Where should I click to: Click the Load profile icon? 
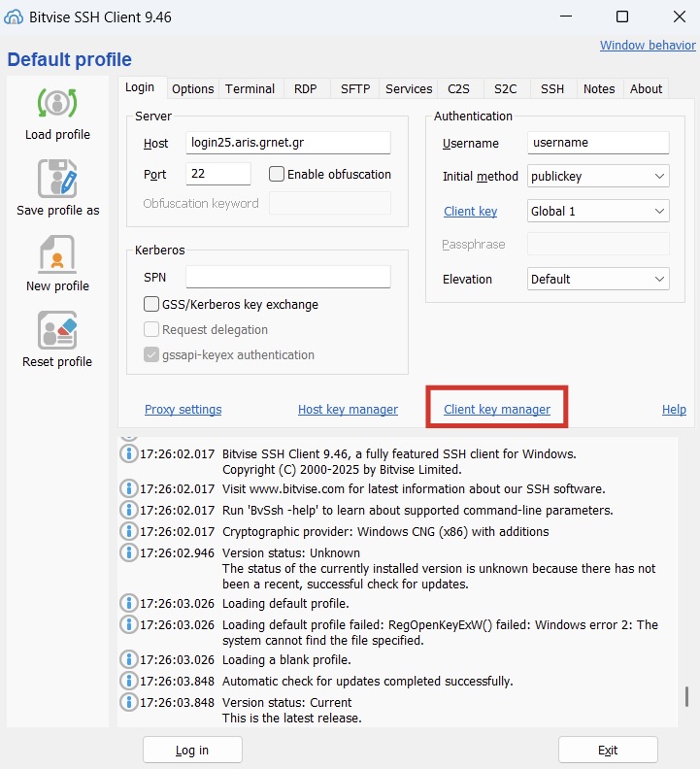57,103
